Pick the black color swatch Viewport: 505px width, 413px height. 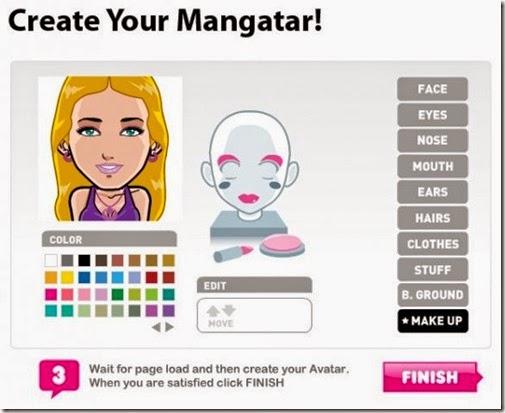click(x=84, y=260)
